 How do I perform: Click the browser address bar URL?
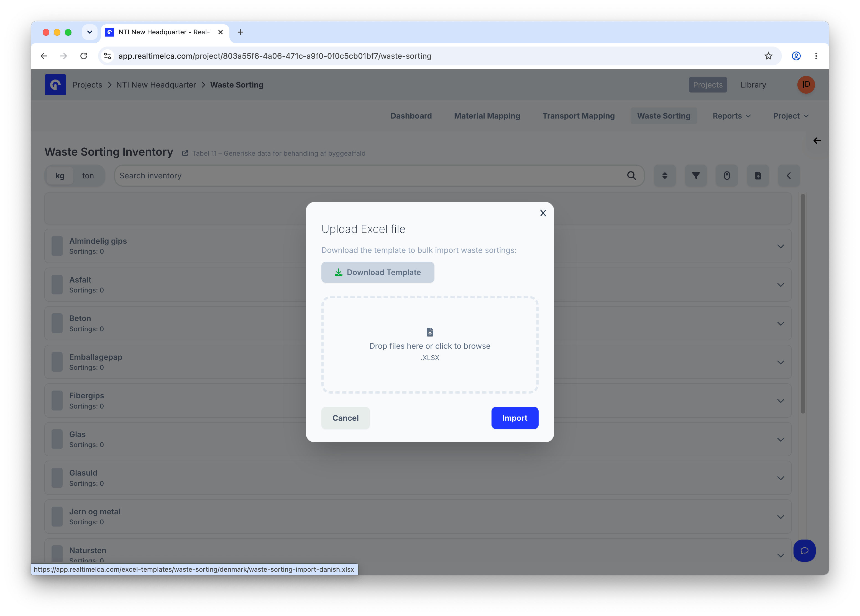[275, 56]
